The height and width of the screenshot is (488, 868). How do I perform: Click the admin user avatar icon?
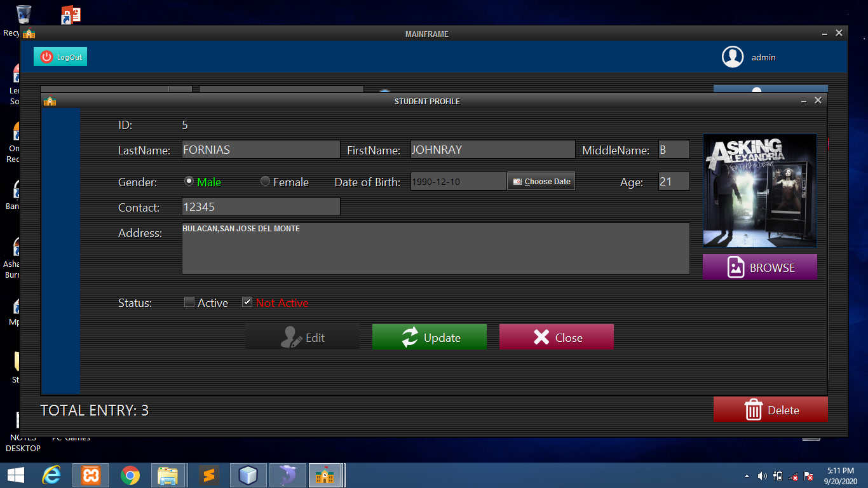[733, 57]
